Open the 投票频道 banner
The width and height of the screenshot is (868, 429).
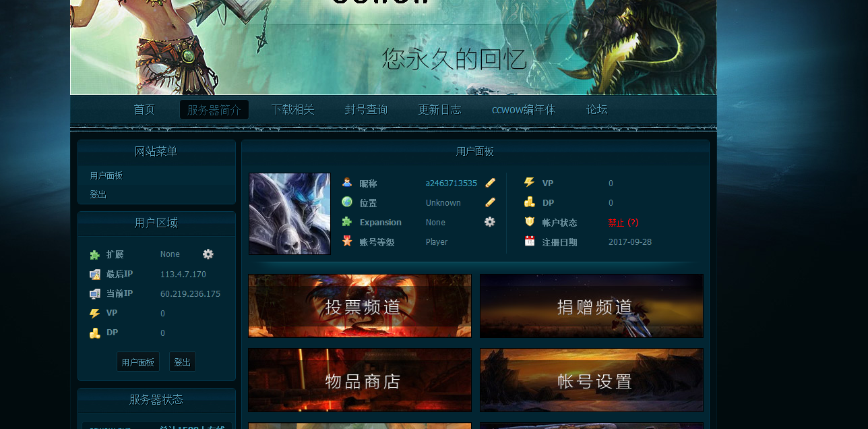(x=359, y=306)
